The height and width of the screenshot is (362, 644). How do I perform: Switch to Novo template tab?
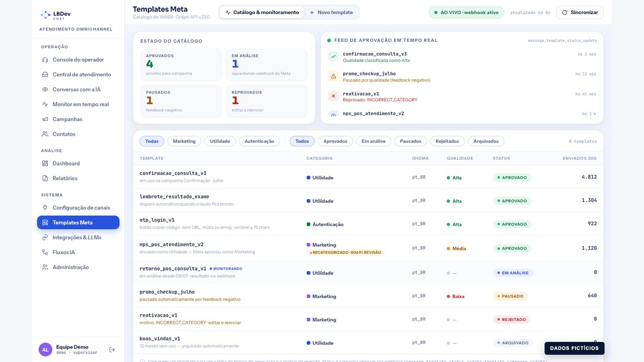331,12
